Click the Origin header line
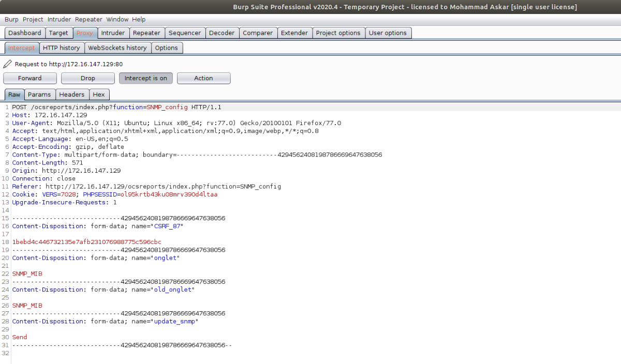The height and width of the screenshot is (364, 621). [67, 171]
